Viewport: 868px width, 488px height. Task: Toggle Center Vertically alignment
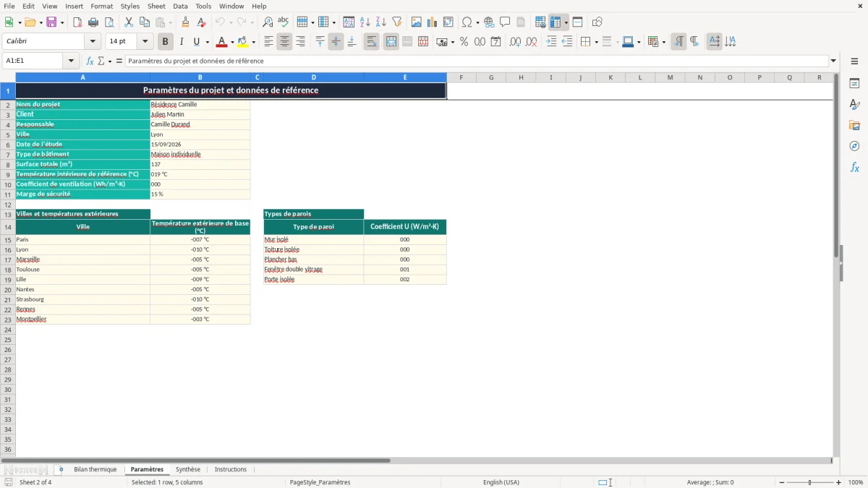click(x=336, y=42)
